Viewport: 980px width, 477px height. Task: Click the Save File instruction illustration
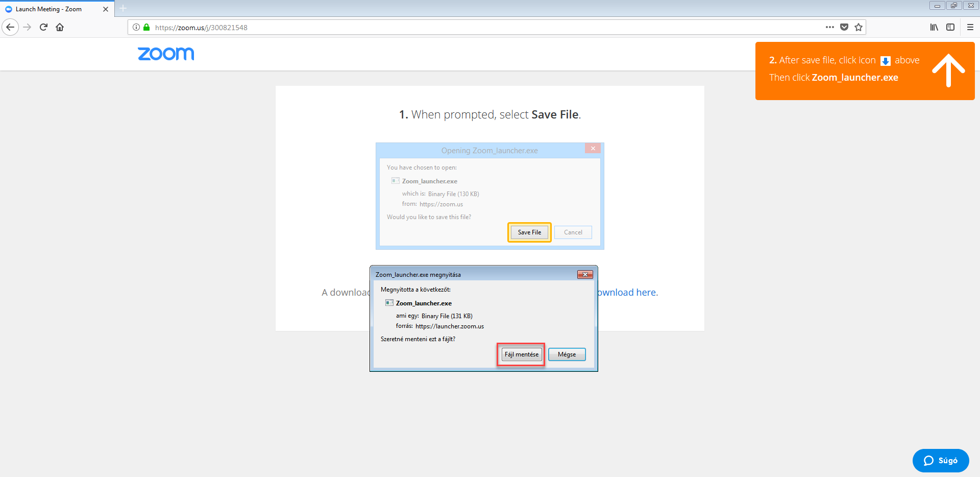(490, 196)
